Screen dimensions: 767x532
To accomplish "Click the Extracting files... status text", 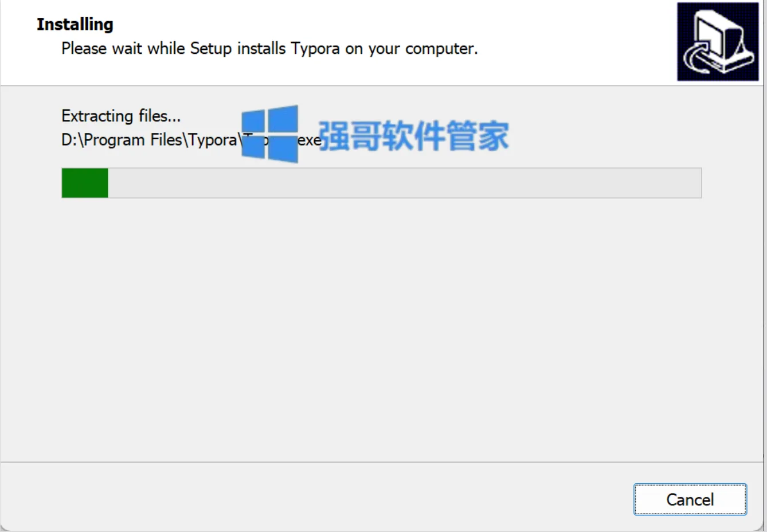I will 121,116.
